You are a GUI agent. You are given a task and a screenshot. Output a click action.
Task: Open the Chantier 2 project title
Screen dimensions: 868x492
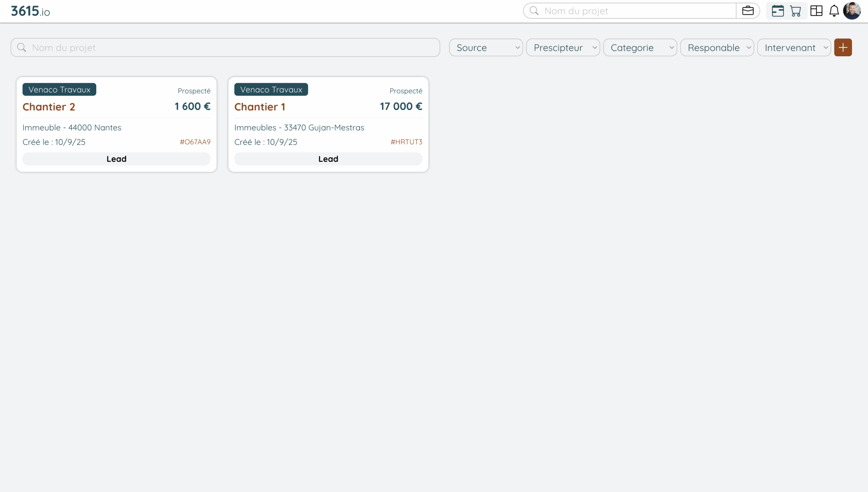click(x=49, y=107)
